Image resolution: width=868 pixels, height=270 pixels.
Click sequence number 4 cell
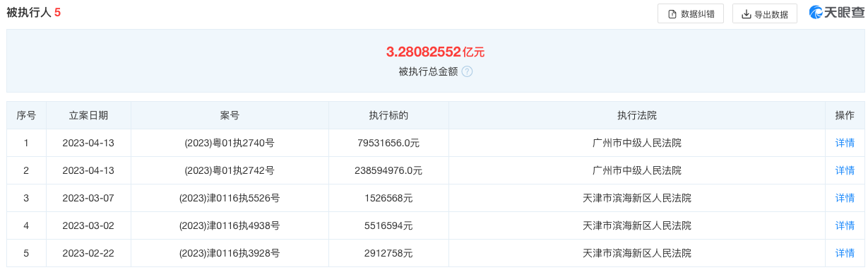coord(26,225)
